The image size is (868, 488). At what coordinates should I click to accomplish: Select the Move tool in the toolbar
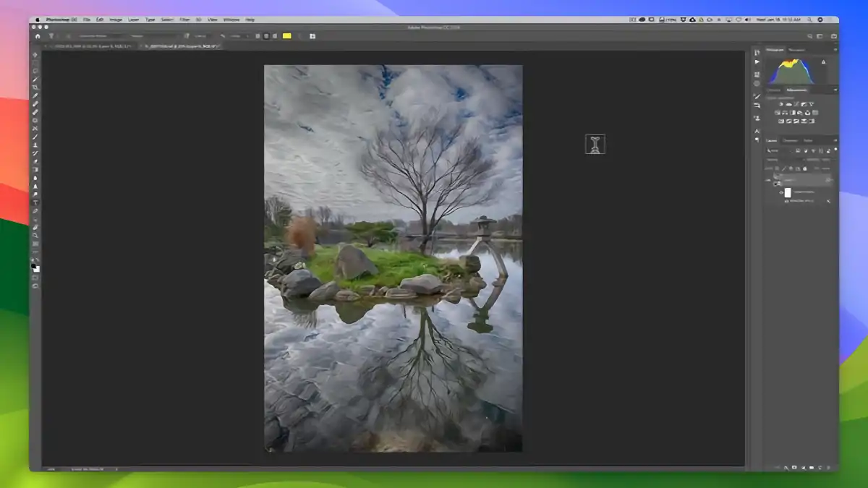click(x=35, y=54)
